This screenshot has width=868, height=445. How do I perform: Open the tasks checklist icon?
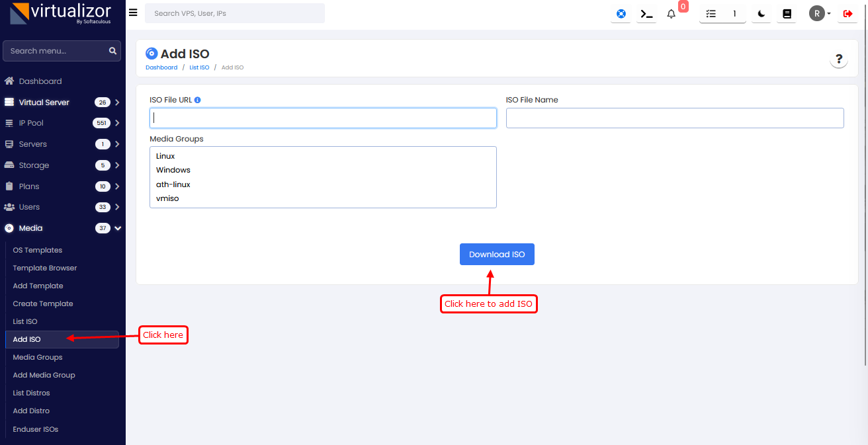coord(711,14)
